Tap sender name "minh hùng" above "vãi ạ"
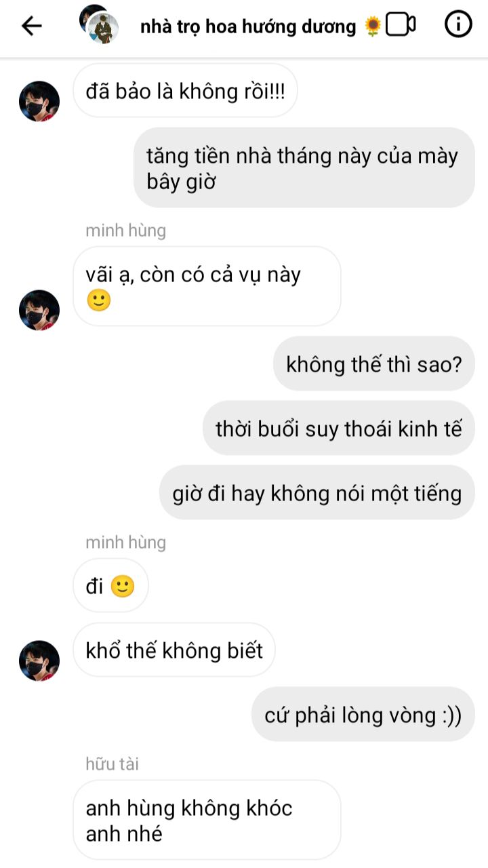The image size is (488, 868). point(125,231)
